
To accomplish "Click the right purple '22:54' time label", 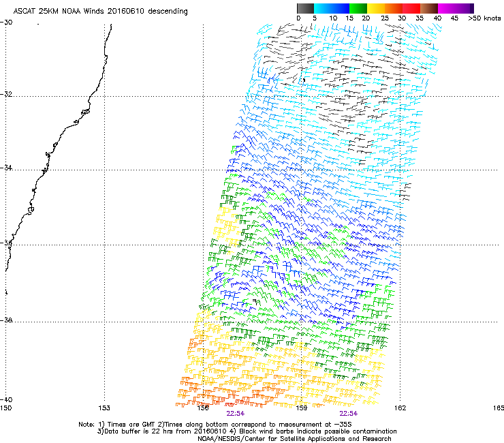I will coord(349,414).
